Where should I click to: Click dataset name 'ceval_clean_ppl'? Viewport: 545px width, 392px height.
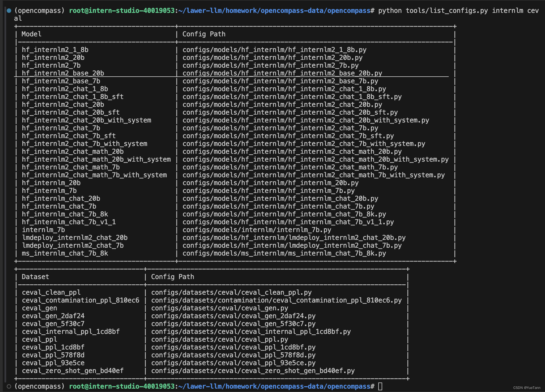pyautogui.click(x=51, y=292)
